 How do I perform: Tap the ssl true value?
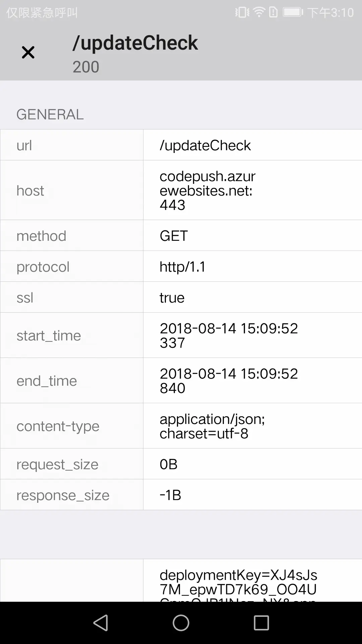pyautogui.click(x=172, y=298)
